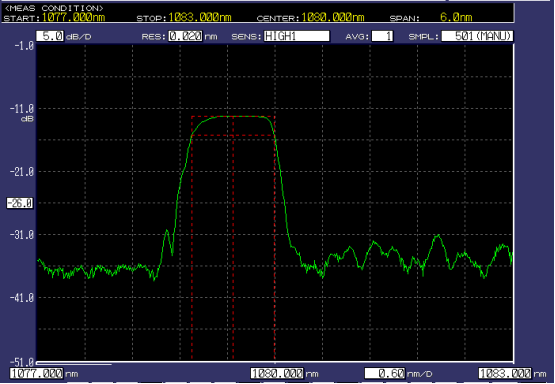The image size is (555, 384).
Task: Open the SENS HIGH1 sensitivity field
Action: point(297,36)
